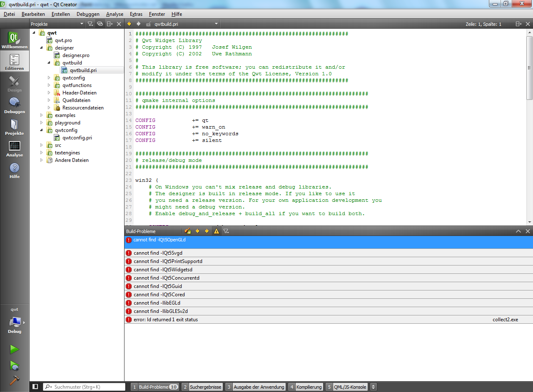533x392 pixels.
Task: Open the Projekte view dropdown
Action: [x=57, y=24]
